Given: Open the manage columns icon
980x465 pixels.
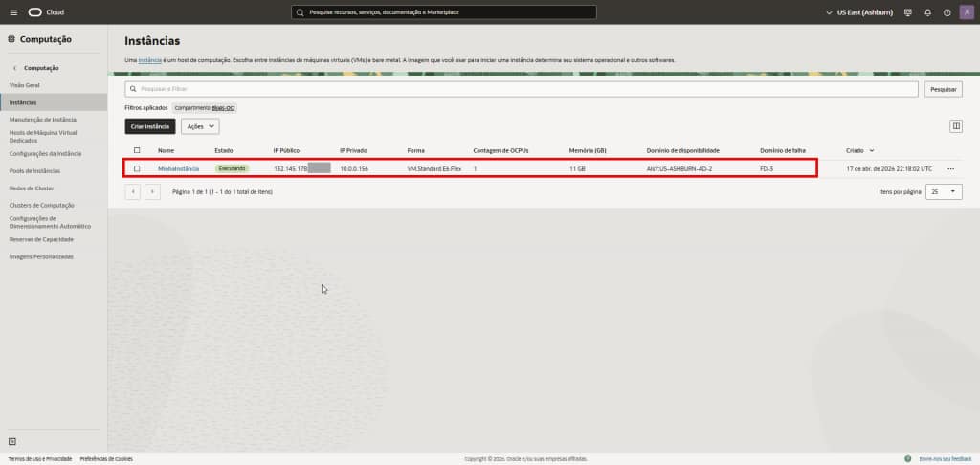Looking at the screenshot, I should pyautogui.click(x=956, y=126).
